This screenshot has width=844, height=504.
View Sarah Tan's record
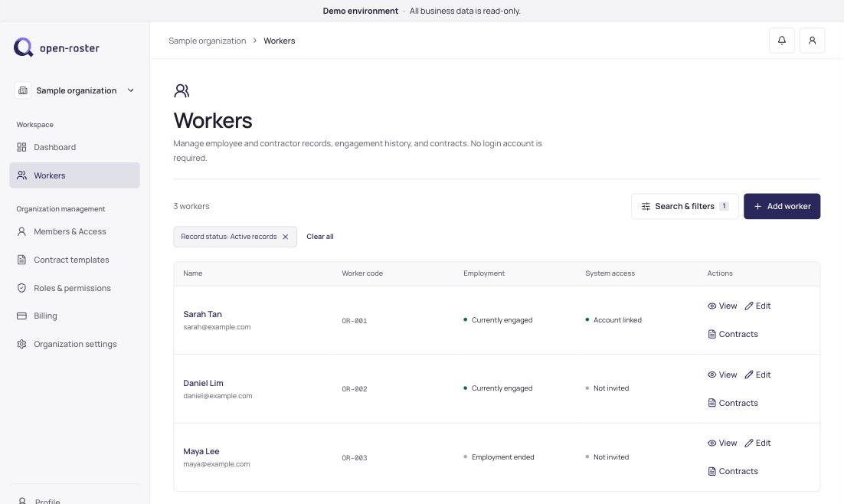point(722,306)
